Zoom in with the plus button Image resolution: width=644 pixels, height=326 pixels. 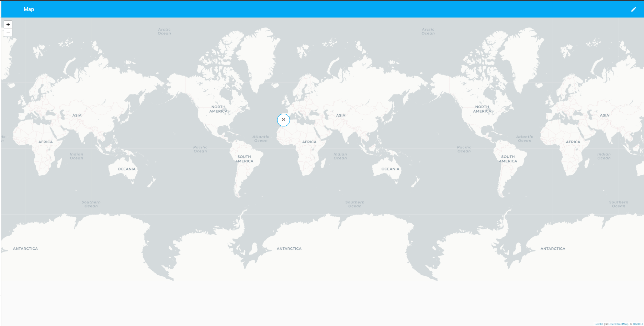8,24
